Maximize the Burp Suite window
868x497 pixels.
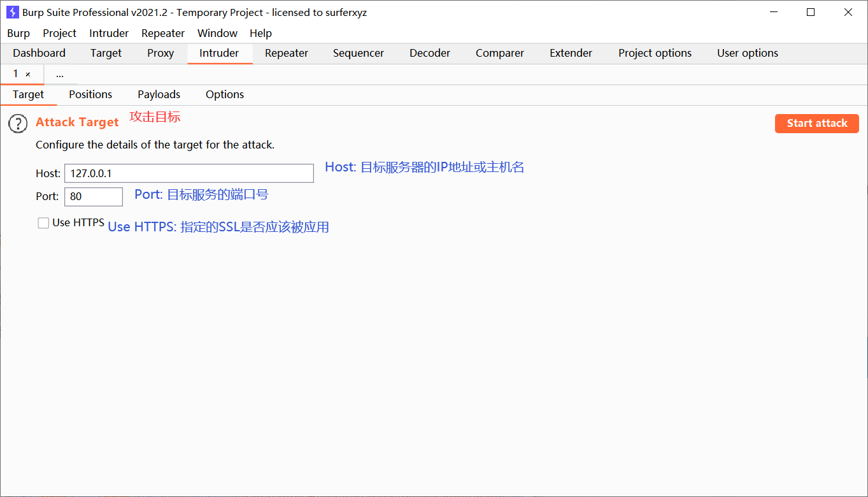pos(811,12)
